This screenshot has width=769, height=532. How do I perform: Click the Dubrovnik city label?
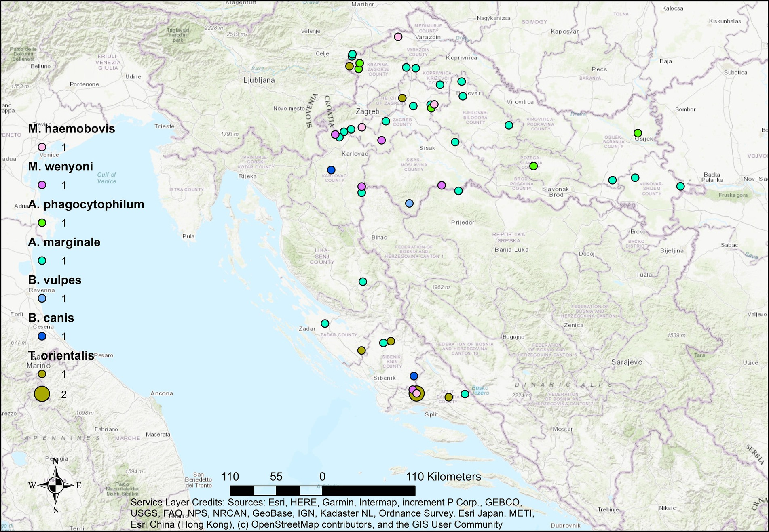tap(566, 526)
